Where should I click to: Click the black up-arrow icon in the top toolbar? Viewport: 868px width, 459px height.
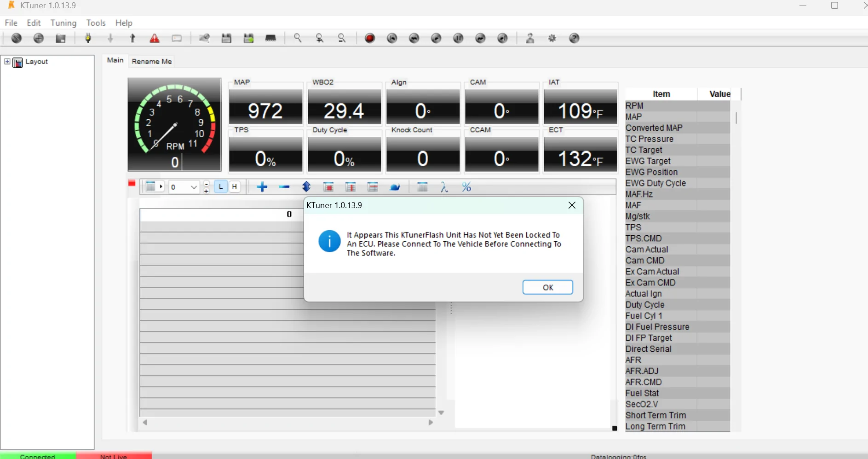(132, 38)
